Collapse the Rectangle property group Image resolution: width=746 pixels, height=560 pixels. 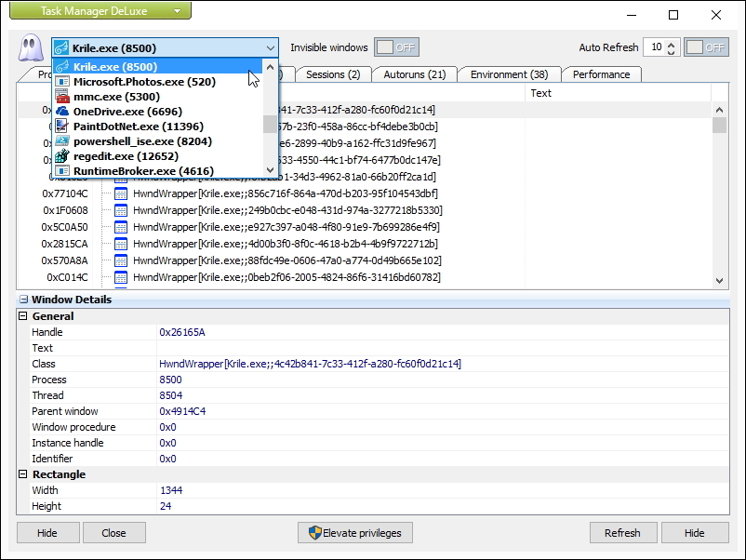tap(23, 473)
